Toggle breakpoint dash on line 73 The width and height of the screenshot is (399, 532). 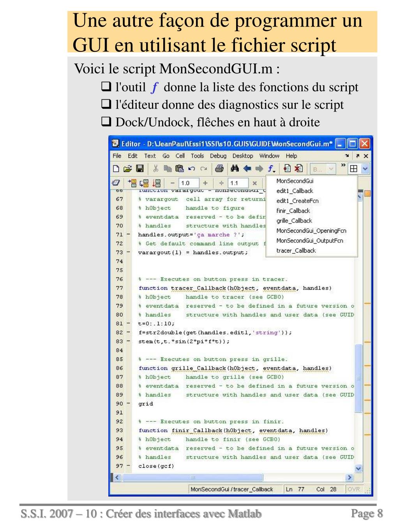pyautogui.click(x=129, y=252)
